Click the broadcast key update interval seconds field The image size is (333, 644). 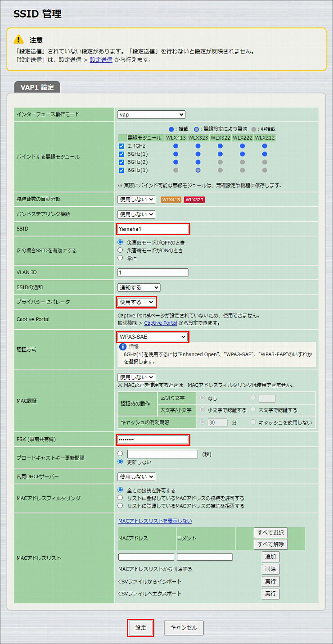pos(162,454)
